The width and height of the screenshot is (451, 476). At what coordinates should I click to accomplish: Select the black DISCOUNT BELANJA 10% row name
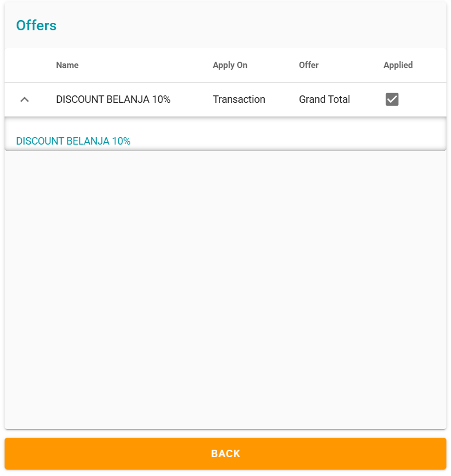pyautogui.click(x=113, y=99)
